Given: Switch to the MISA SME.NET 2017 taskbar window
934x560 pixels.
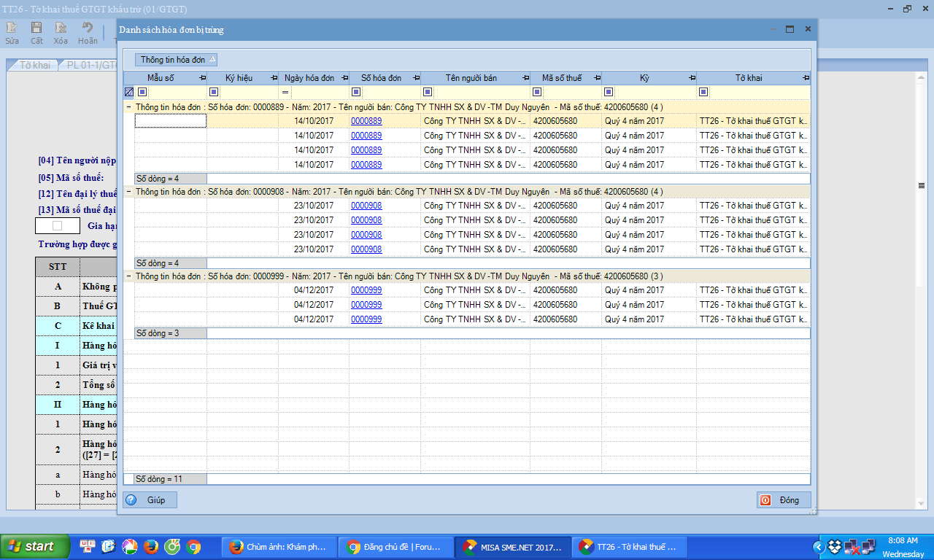Looking at the screenshot, I should click(514, 546).
